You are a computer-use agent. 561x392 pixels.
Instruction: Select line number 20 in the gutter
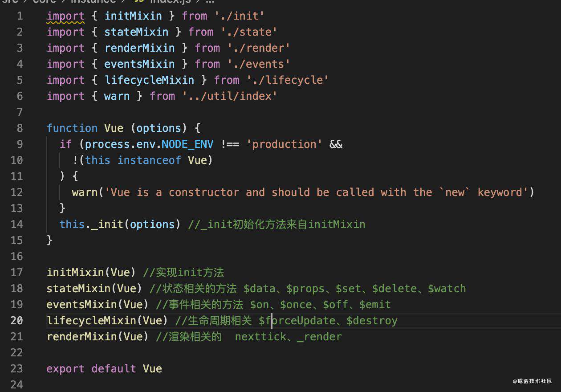coord(16,321)
